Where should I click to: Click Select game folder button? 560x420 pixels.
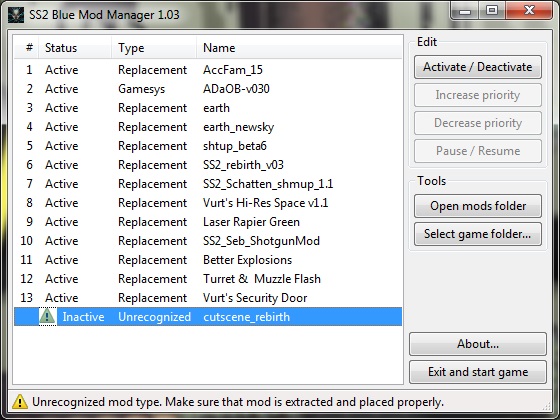pyautogui.click(x=478, y=234)
